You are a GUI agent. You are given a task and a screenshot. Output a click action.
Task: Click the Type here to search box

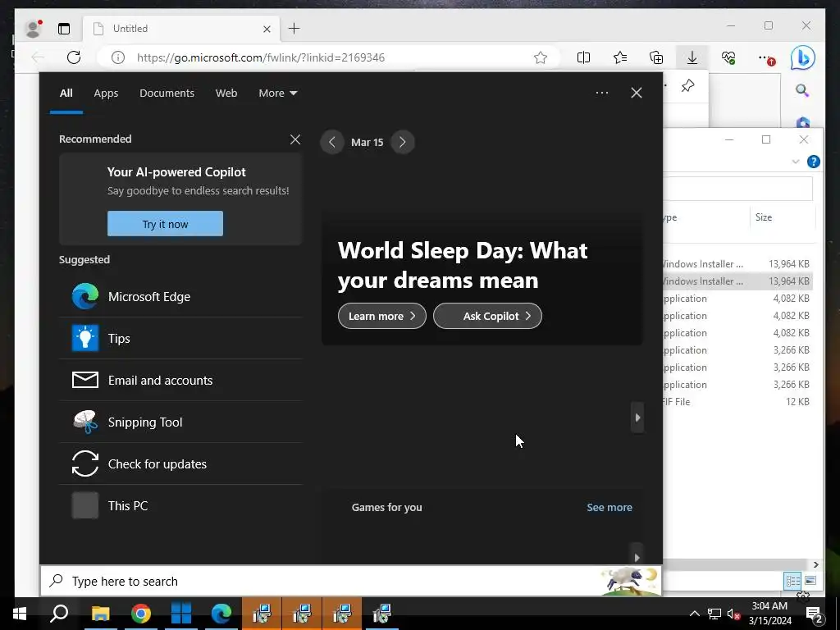click(x=351, y=582)
